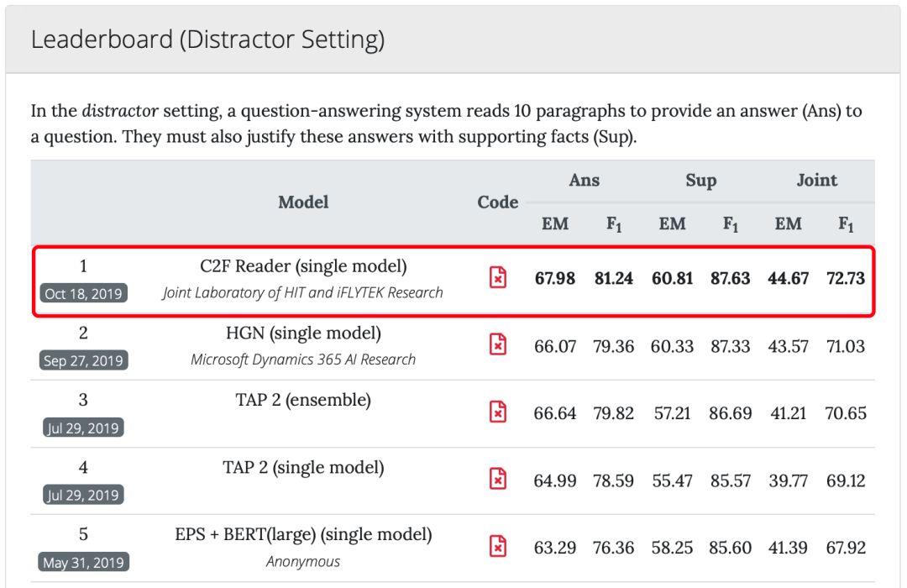
Task: Click the Code column header
Action: [x=498, y=202]
